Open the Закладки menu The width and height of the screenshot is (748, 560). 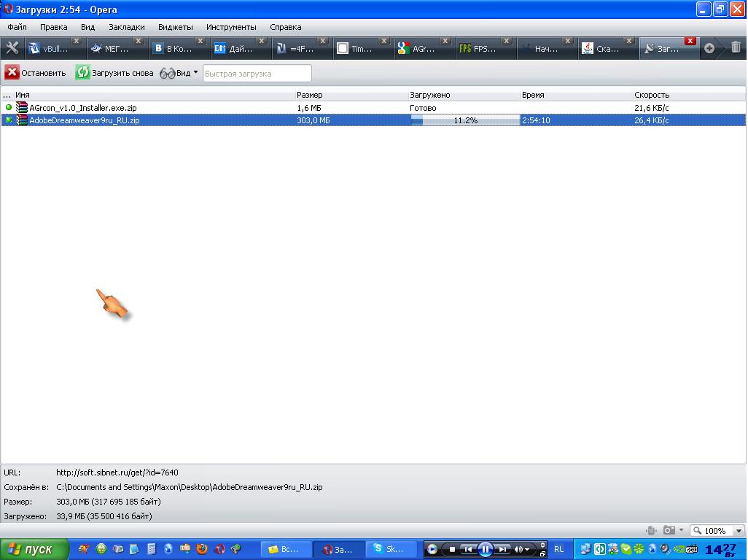click(126, 27)
